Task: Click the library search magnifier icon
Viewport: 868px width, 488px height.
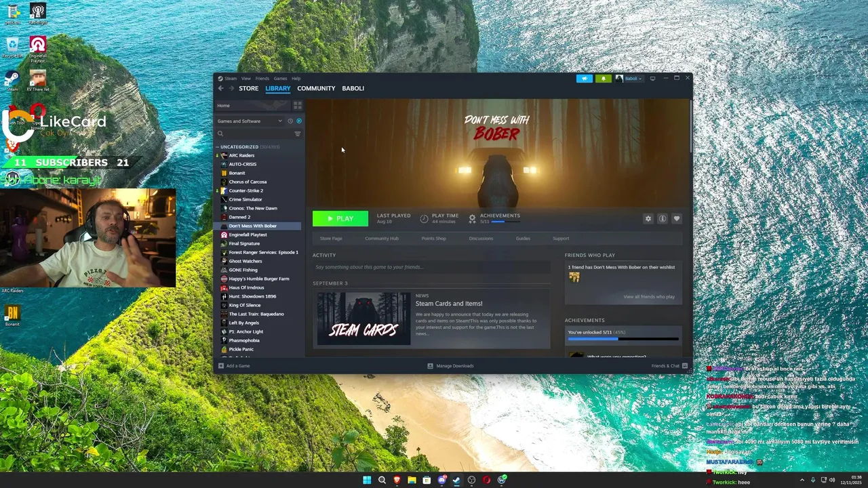Action: tap(220, 134)
